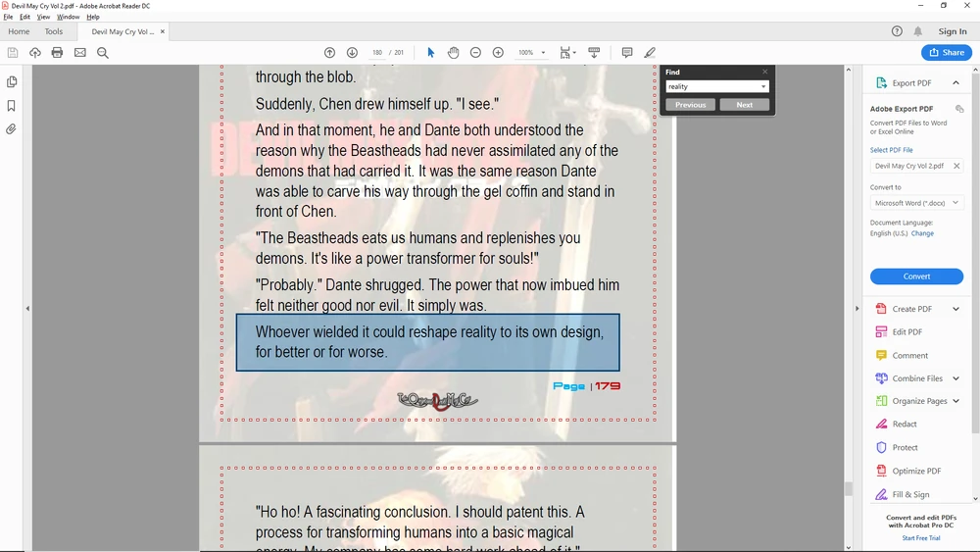
Task: Click the Sign In link
Action: point(952,31)
